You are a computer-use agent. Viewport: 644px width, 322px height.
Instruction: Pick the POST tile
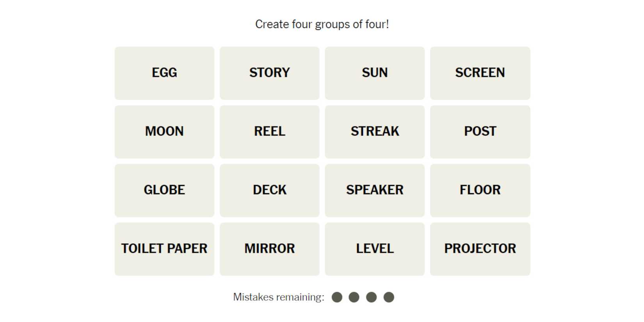[x=480, y=132]
